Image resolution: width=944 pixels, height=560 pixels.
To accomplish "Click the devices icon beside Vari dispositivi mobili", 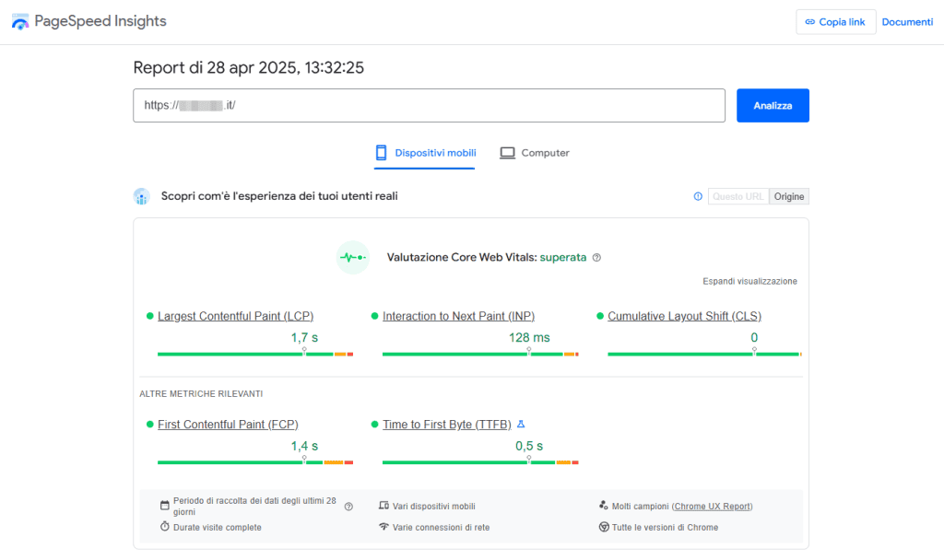I will [x=383, y=506].
